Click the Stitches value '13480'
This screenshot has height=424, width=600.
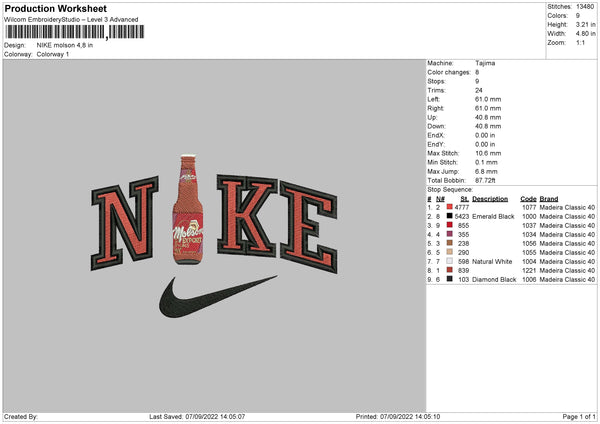pyautogui.click(x=585, y=7)
